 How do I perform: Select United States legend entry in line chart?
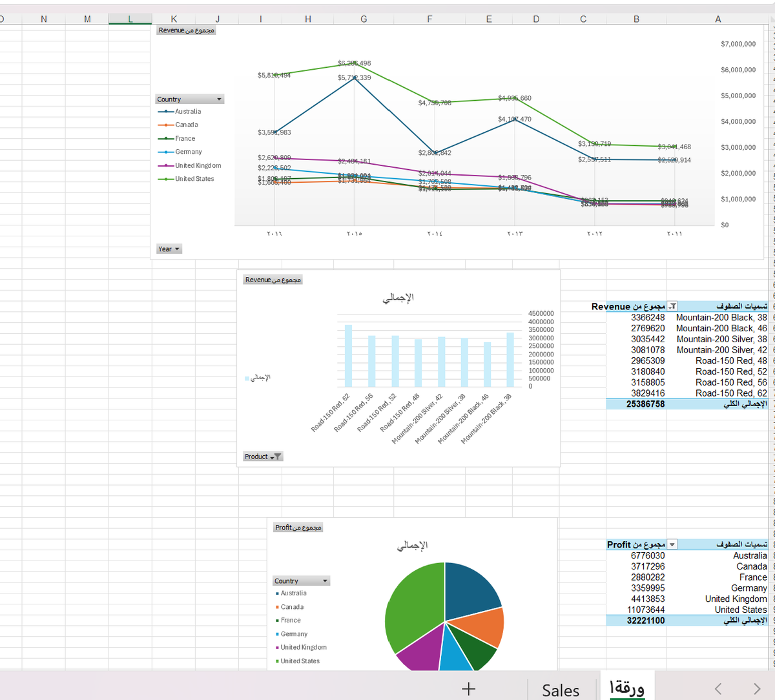(x=186, y=179)
